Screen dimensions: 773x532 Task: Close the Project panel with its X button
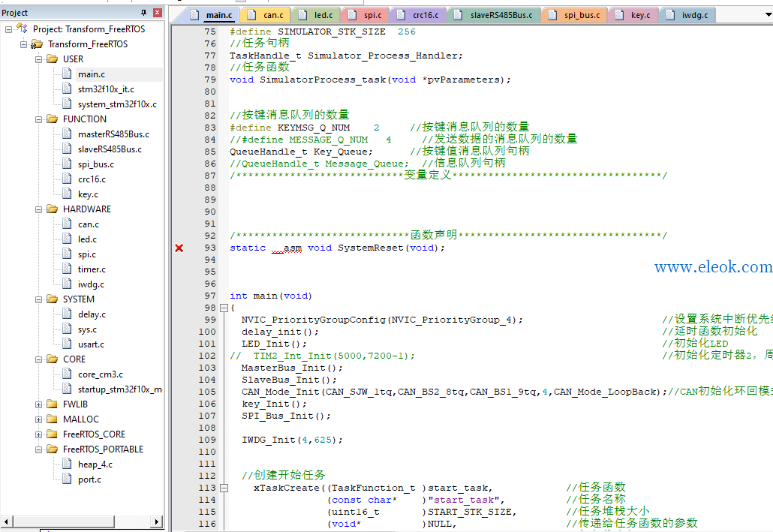click(x=158, y=12)
